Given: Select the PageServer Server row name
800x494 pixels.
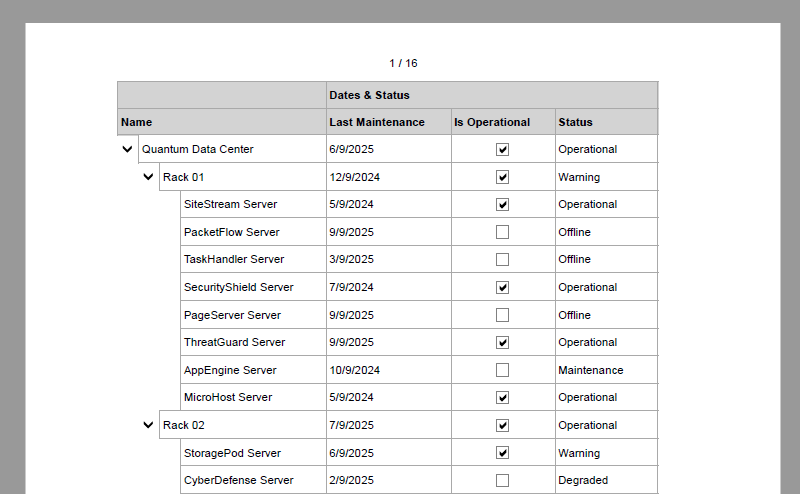Looking at the screenshot, I should (253, 315).
